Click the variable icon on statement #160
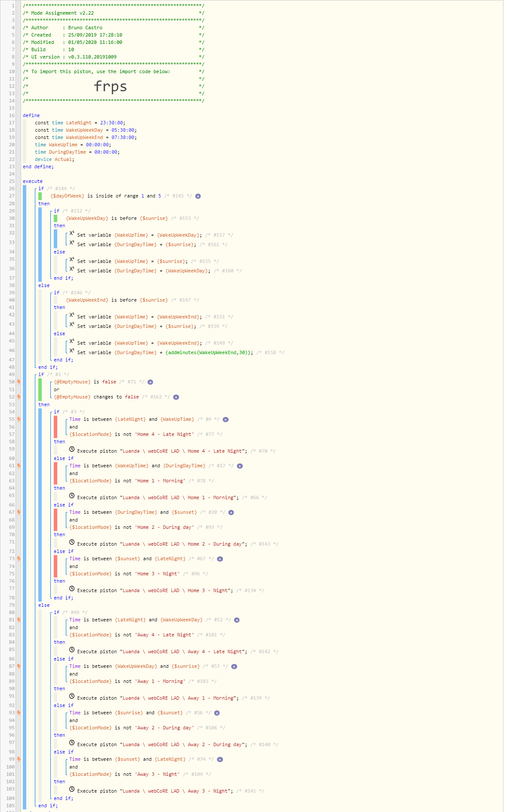 (x=72, y=269)
